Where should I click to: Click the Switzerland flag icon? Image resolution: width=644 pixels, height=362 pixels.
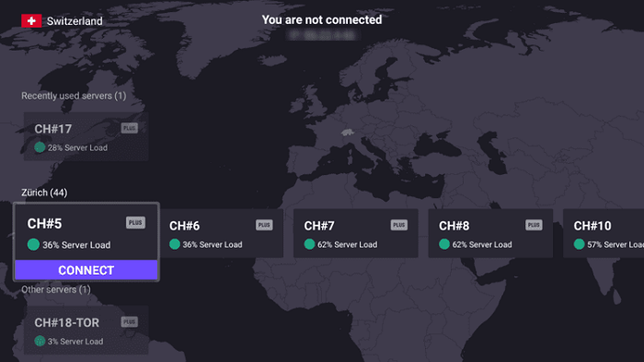pos(31,20)
